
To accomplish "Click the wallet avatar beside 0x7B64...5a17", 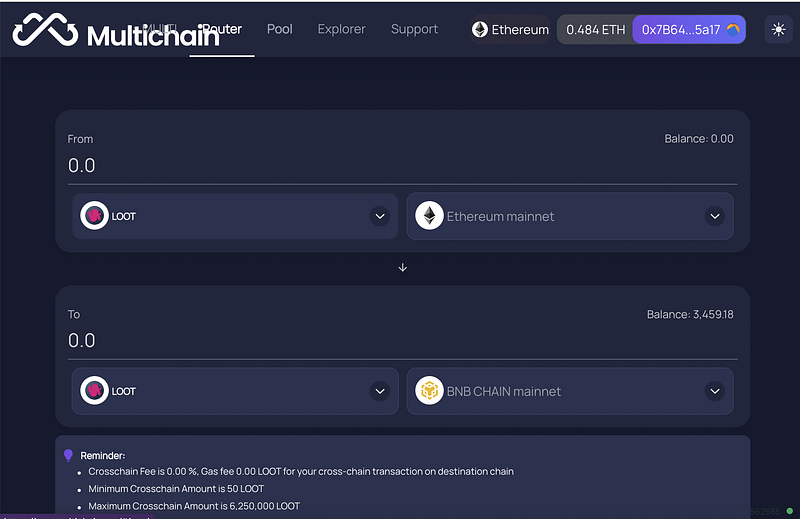I will [x=733, y=30].
